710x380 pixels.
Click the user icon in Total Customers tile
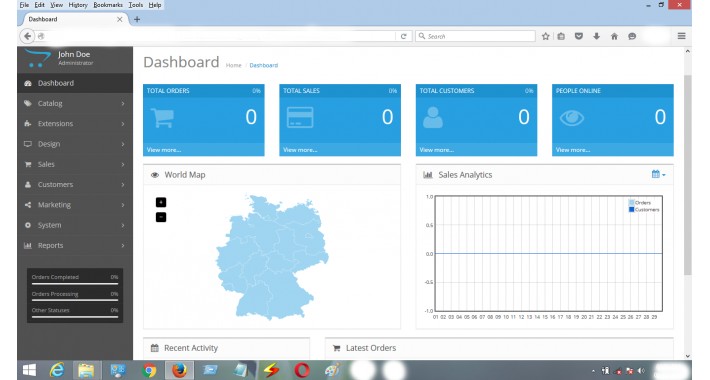point(433,117)
